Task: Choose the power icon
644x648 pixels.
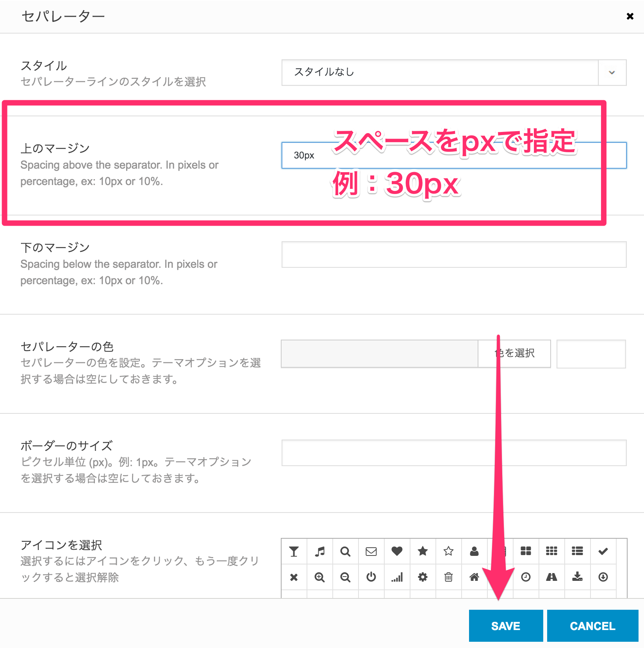Action: [x=371, y=577]
